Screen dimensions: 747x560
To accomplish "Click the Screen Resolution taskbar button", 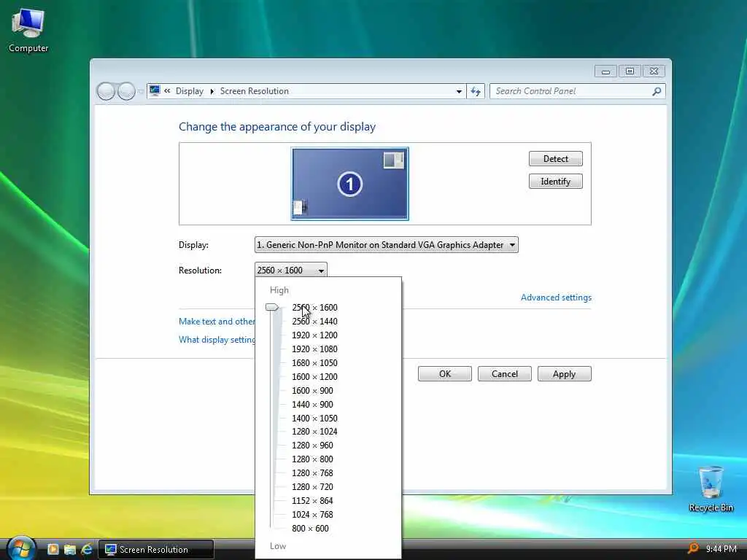I will pos(156,549).
